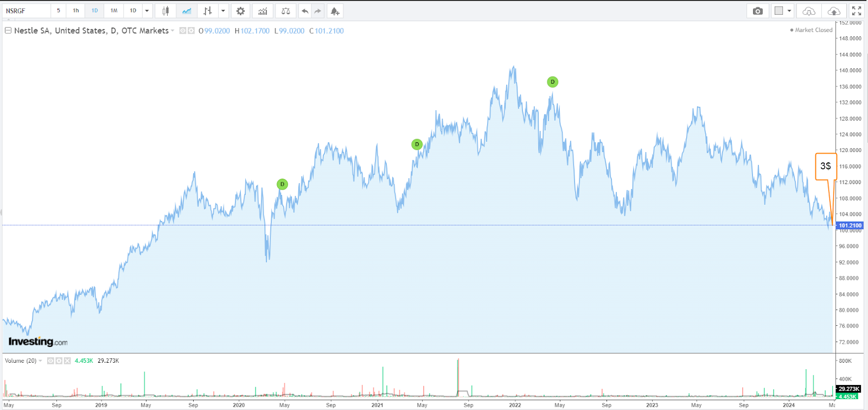Open the timeframe dropdown arrow
The height and width of the screenshot is (410, 868).
pyautogui.click(x=146, y=11)
